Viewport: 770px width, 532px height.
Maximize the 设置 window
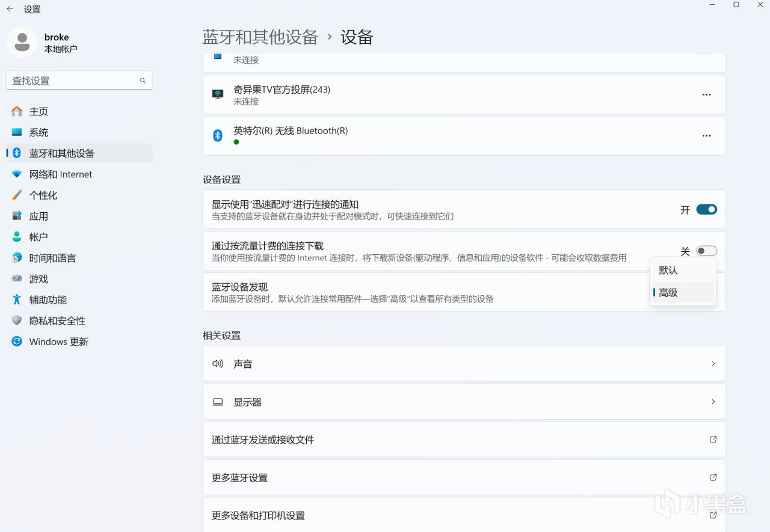click(736, 5)
